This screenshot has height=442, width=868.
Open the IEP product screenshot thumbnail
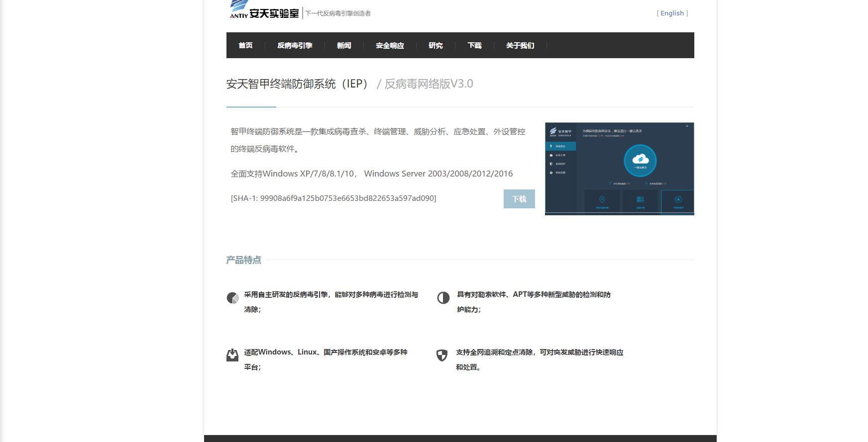click(620, 169)
